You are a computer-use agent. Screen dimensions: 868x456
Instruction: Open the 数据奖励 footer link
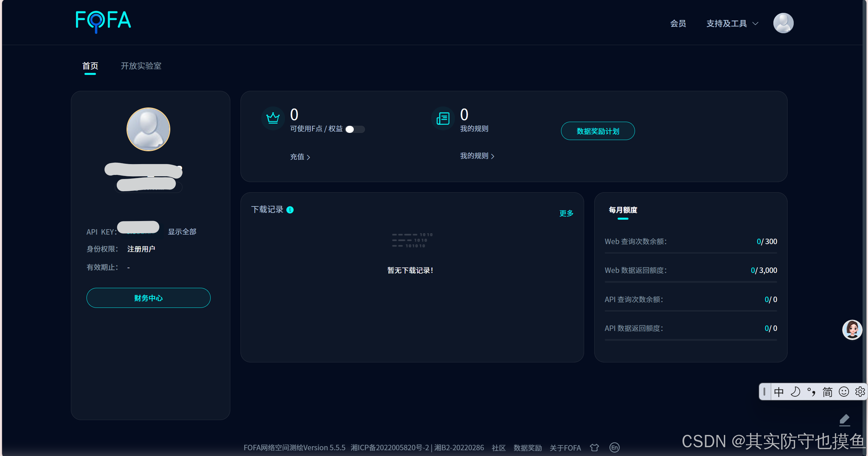(x=528, y=448)
